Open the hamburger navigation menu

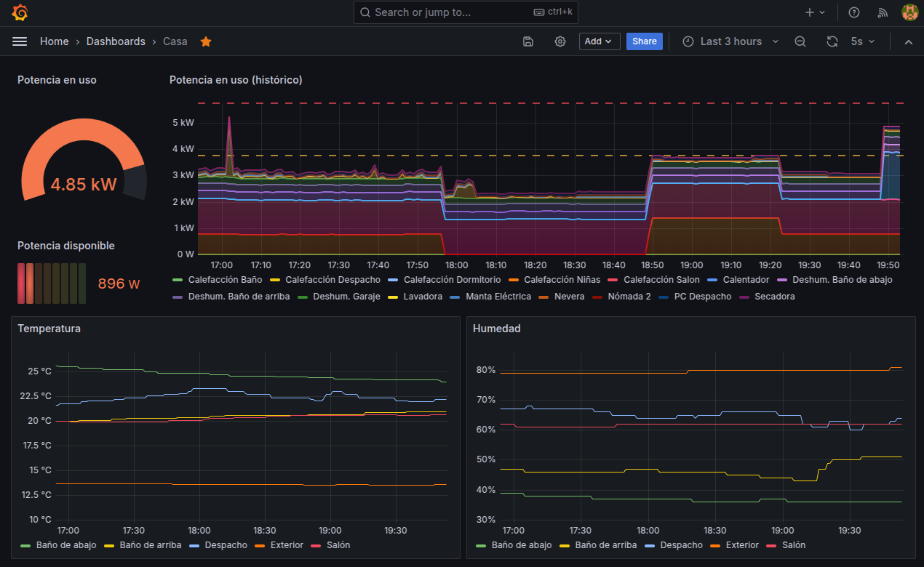(x=20, y=41)
